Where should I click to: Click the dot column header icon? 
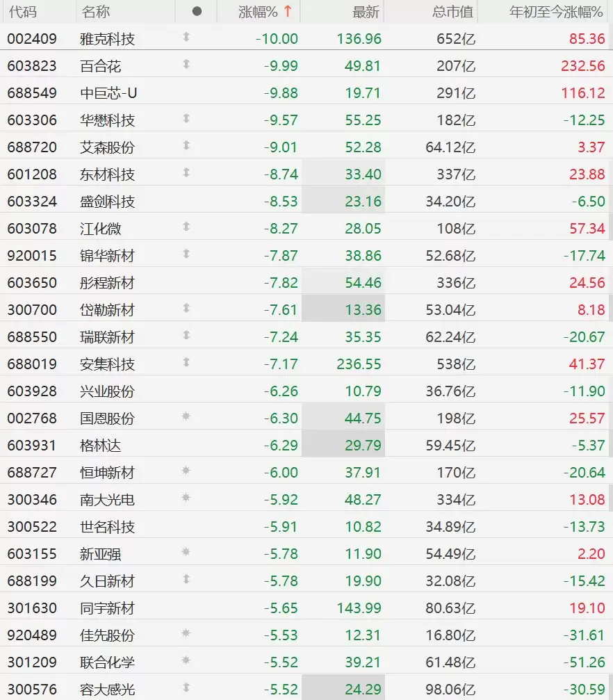pyautogui.click(x=197, y=12)
